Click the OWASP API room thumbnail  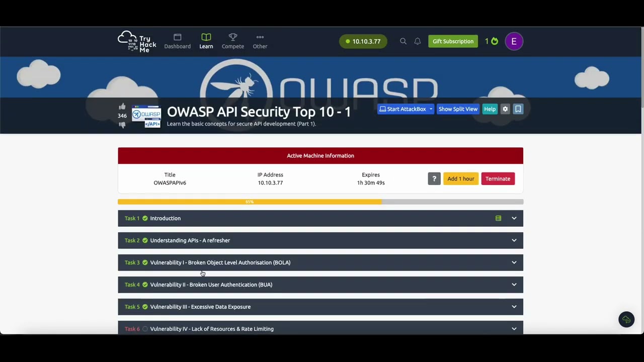(x=146, y=116)
